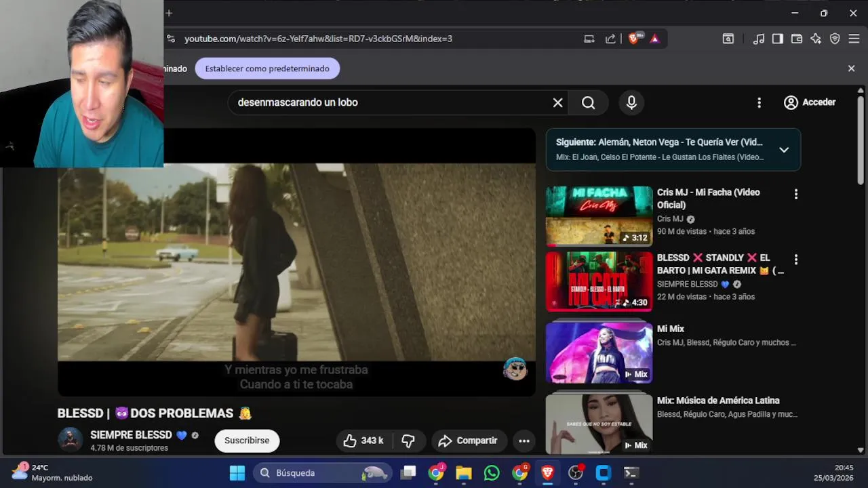Toggle the browser sidebar panel icon
The width and height of the screenshot is (868, 488).
(778, 39)
